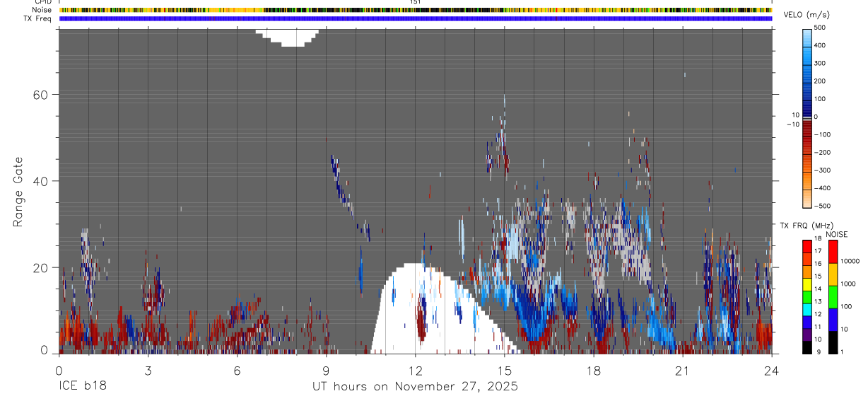Click the red segment of TX FRQ colour bar
The image size is (868, 401).
807,246
